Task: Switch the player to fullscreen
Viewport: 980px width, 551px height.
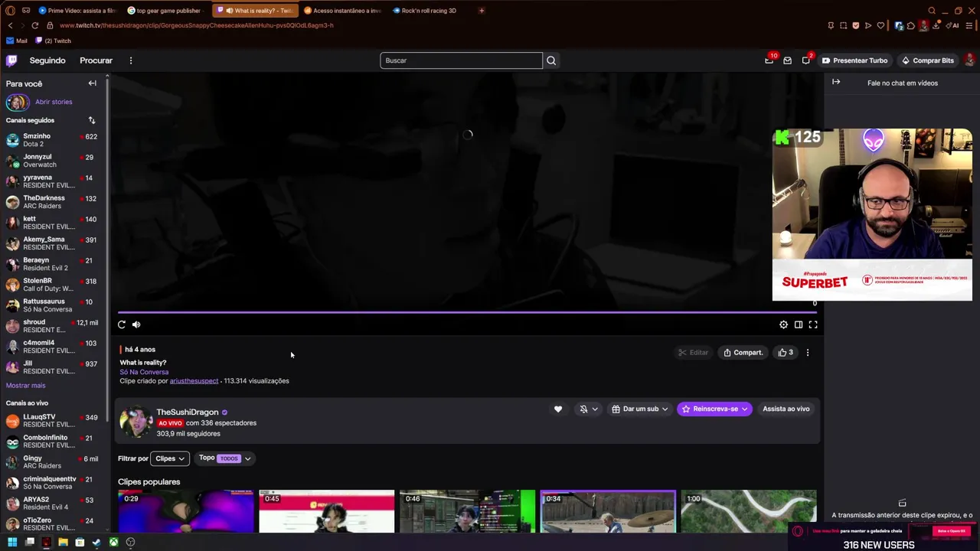Action: [x=813, y=324]
